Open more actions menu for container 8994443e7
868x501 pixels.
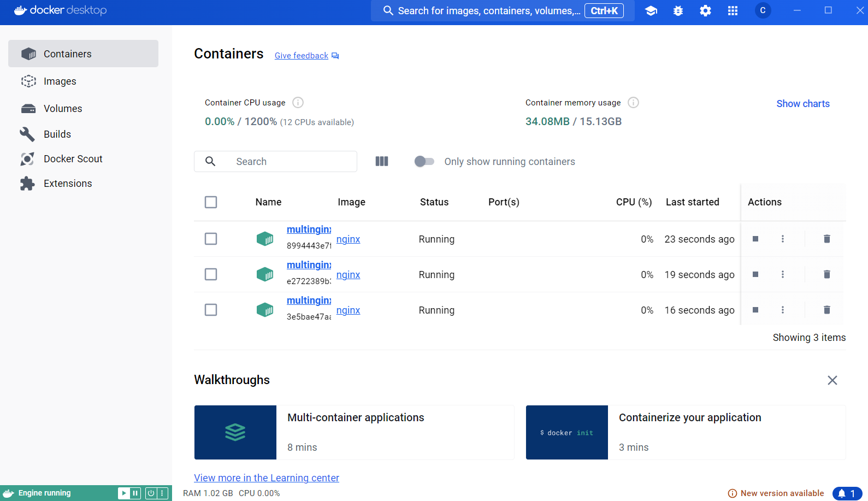(x=783, y=239)
